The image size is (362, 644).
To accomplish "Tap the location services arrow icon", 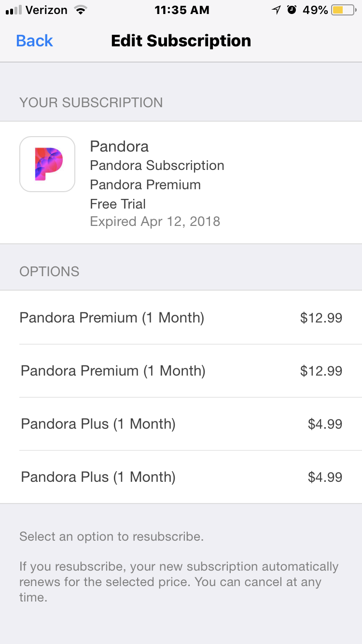I will point(276,10).
